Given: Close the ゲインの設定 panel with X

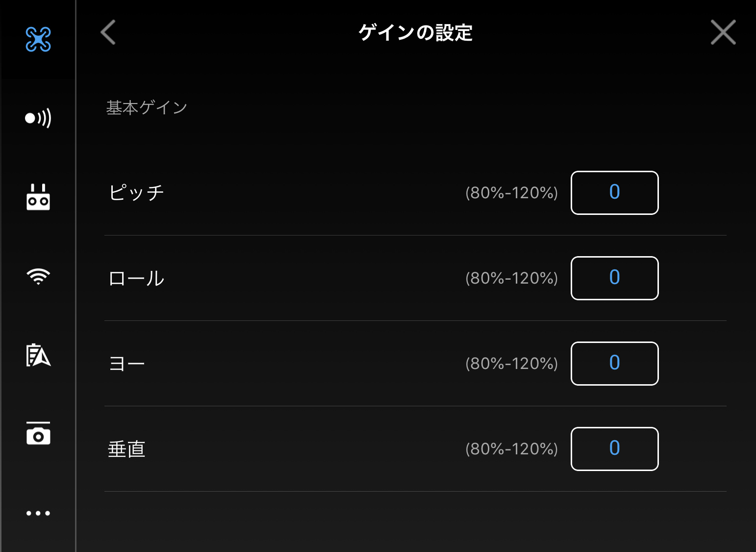Looking at the screenshot, I should 723,32.
